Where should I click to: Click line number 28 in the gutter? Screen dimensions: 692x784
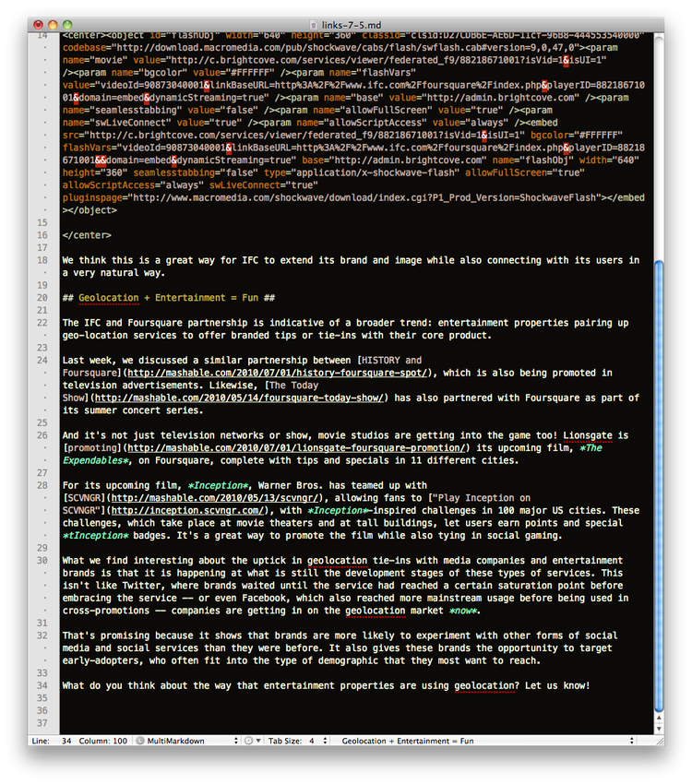(x=42, y=485)
